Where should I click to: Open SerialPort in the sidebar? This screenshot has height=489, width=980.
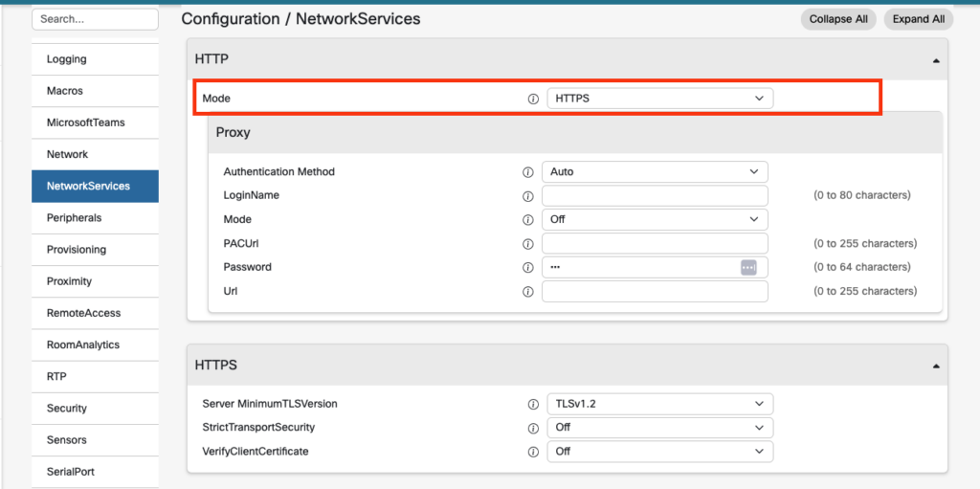[95, 472]
